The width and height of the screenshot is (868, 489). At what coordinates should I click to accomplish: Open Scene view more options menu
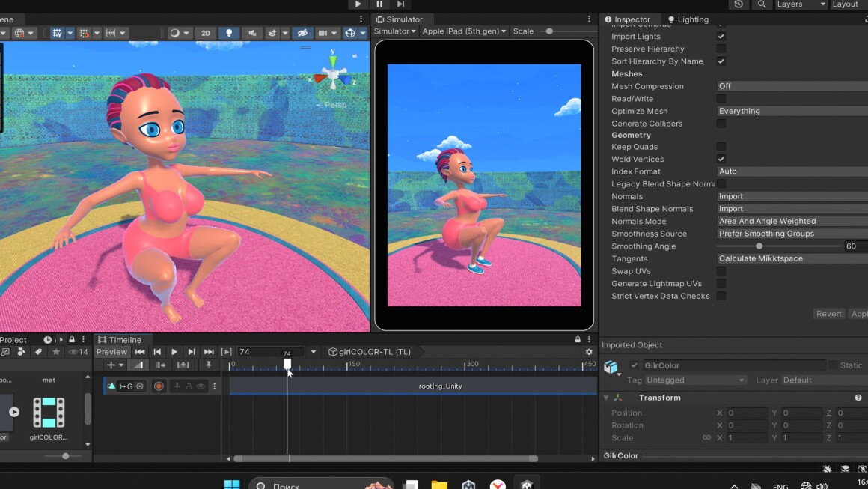(x=361, y=19)
